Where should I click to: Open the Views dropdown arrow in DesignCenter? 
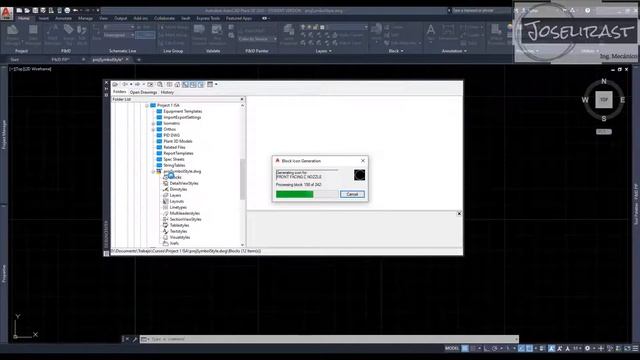pos(216,84)
